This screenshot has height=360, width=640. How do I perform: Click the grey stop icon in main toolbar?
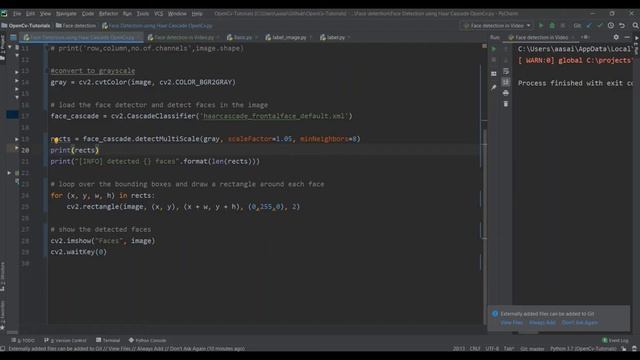(x=563, y=25)
